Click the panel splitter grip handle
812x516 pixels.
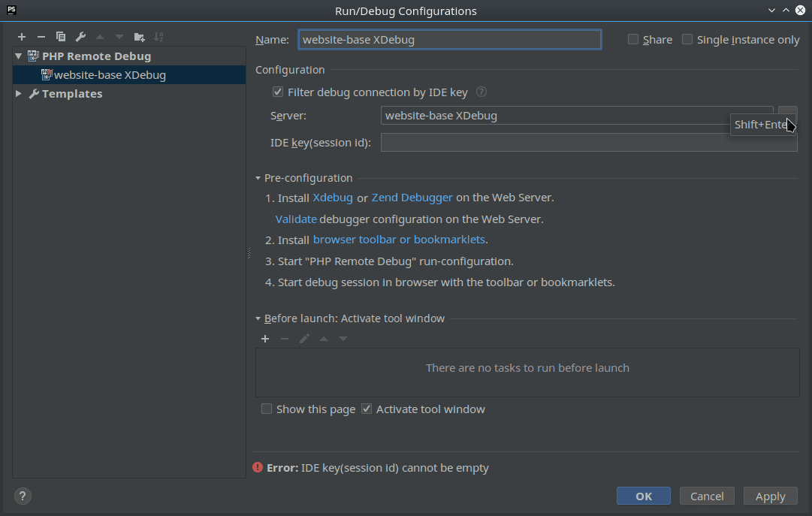click(x=249, y=253)
